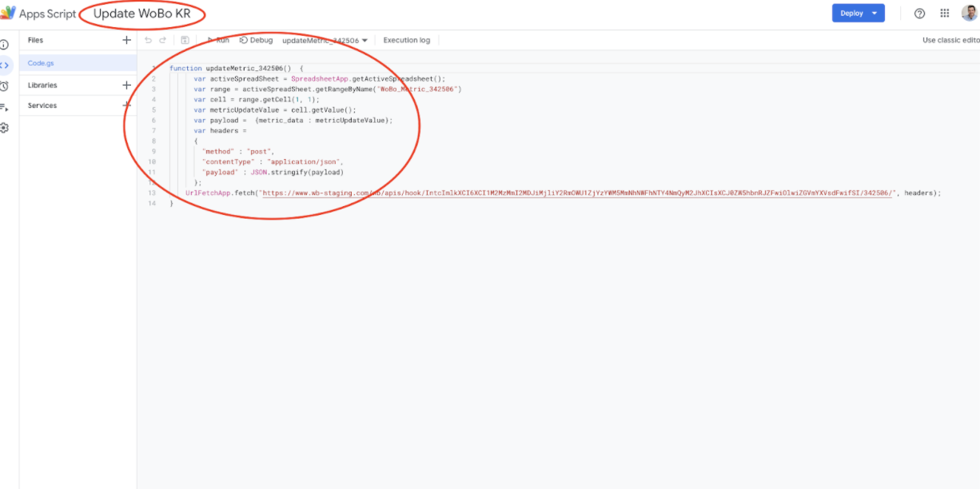The width and height of the screenshot is (980, 489).
Task: Open the Triggers clock icon in the sidebar
Action: coord(4,86)
